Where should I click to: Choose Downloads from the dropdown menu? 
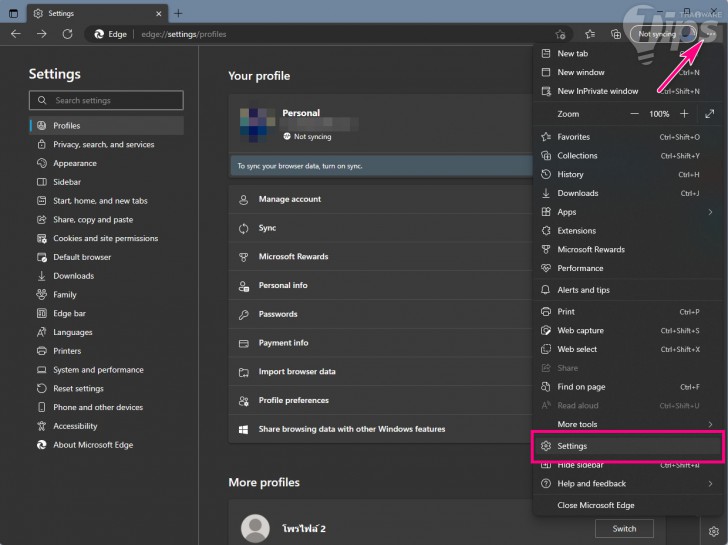(x=628, y=193)
